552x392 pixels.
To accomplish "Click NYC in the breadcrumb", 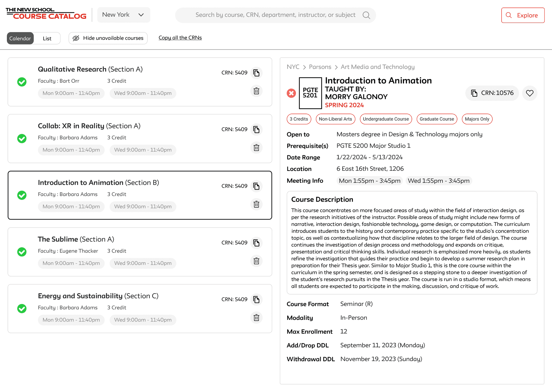I will click(293, 67).
